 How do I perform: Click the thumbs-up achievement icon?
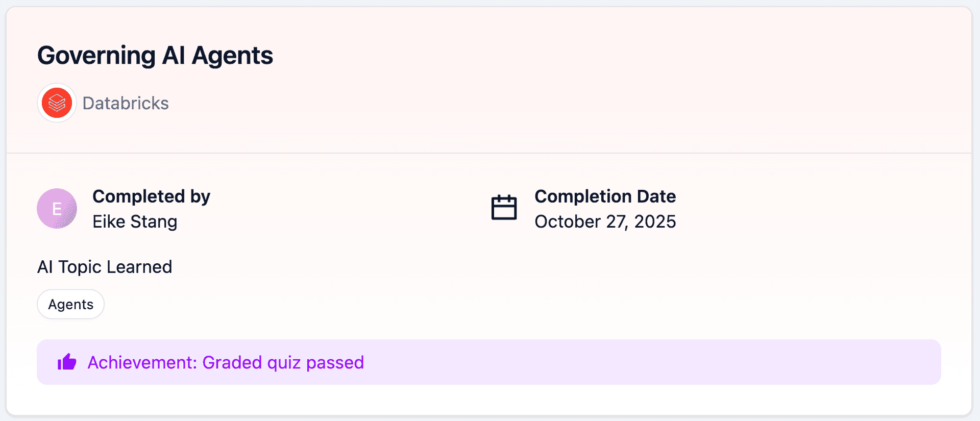(67, 362)
